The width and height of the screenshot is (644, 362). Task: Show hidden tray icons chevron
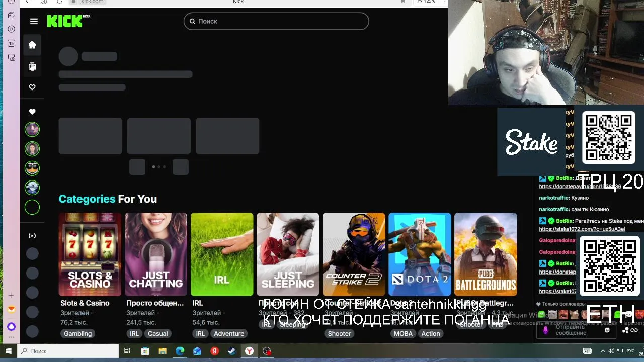click(603, 351)
